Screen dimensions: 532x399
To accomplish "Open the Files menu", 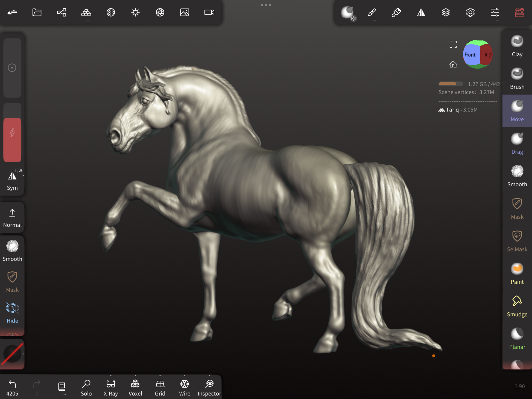I will pyautogui.click(x=37, y=12).
